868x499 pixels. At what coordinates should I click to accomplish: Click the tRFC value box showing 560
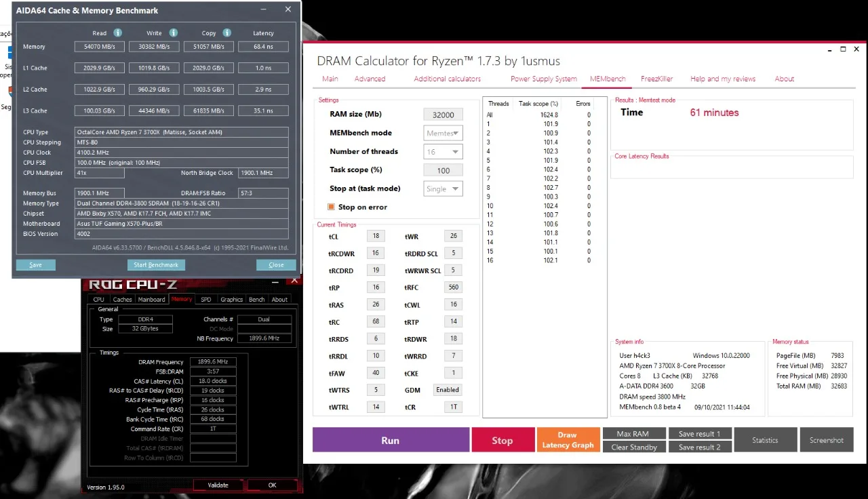[x=453, y=287]
